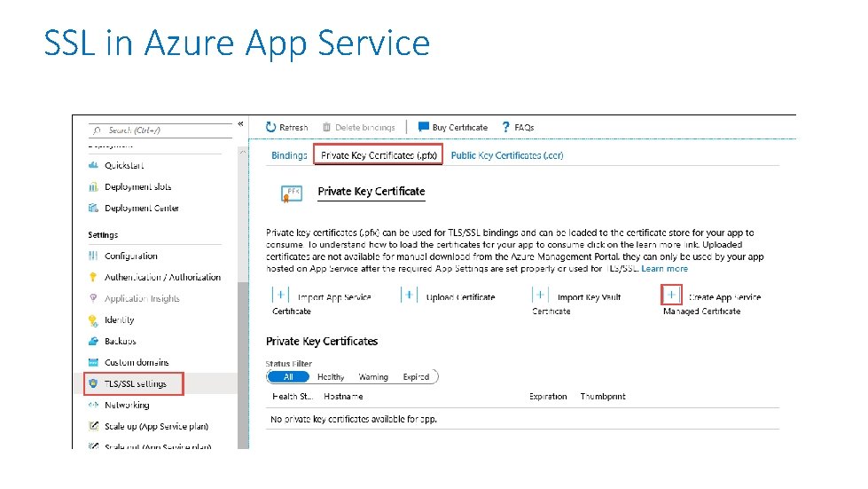
Task: Sort by the Hostname column header
Action: (343, 397)
